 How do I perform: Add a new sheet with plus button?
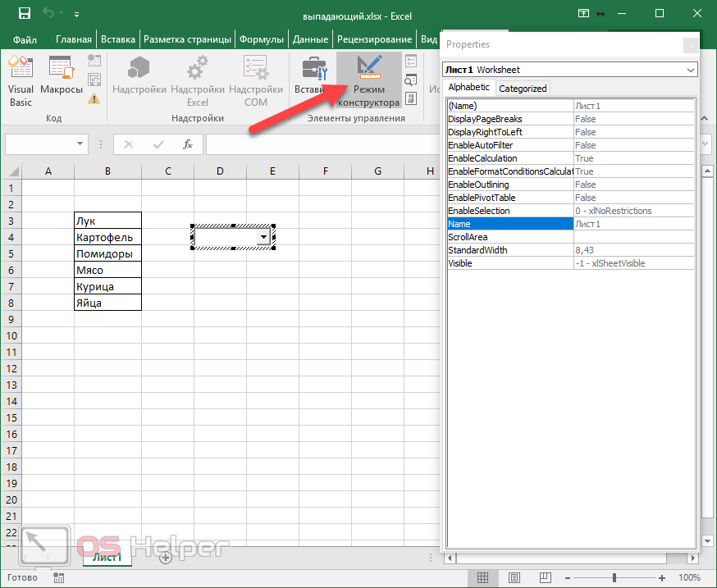(165, 558)
